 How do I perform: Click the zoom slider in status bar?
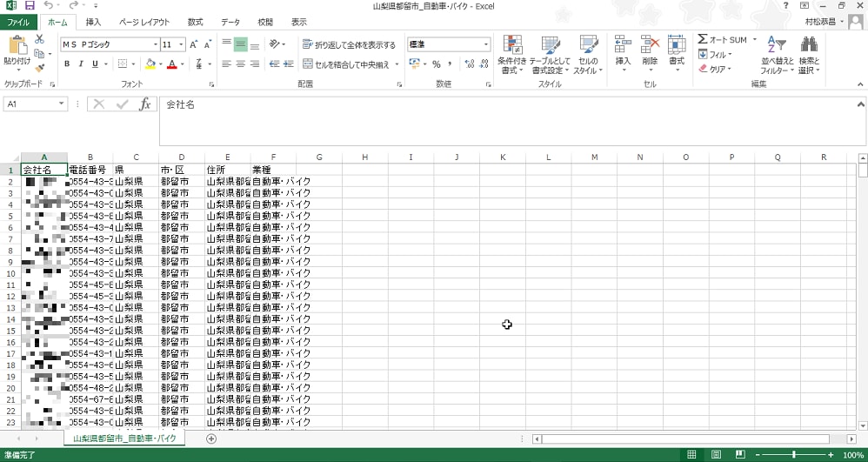coord(794,455)
